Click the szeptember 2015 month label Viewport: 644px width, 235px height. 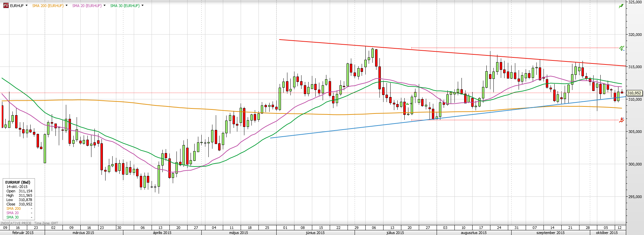[551, 233]
